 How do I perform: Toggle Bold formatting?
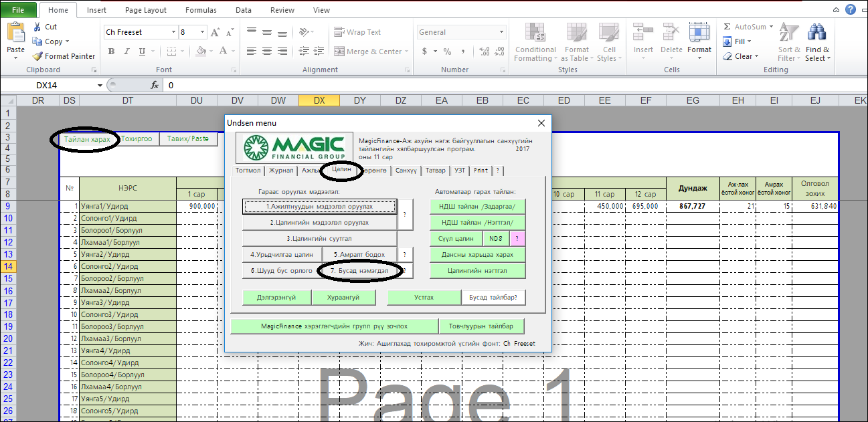[x=111, y=51]
